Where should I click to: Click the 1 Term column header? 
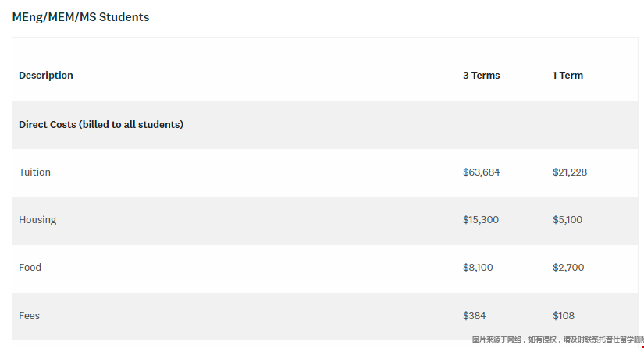click(x=568, y=76)
